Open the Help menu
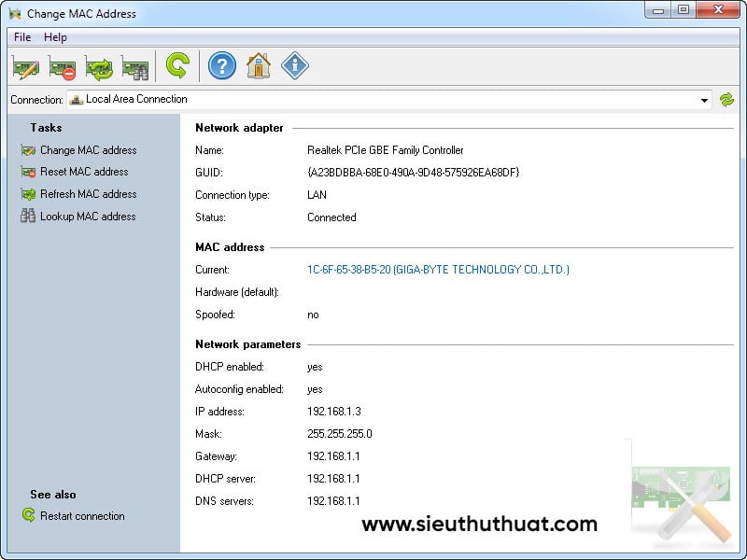Image resolution: width=747 pixels, height=560 pixels. pos(55,37)
